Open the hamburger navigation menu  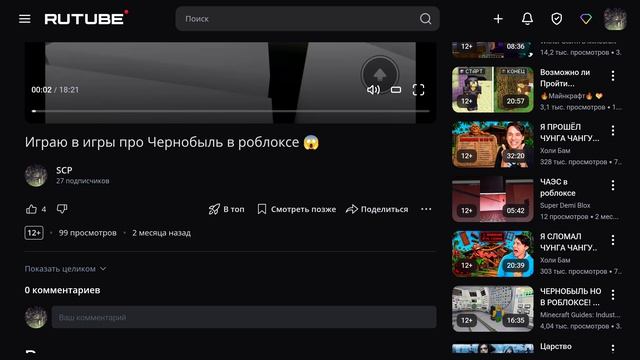coord(24,19)
